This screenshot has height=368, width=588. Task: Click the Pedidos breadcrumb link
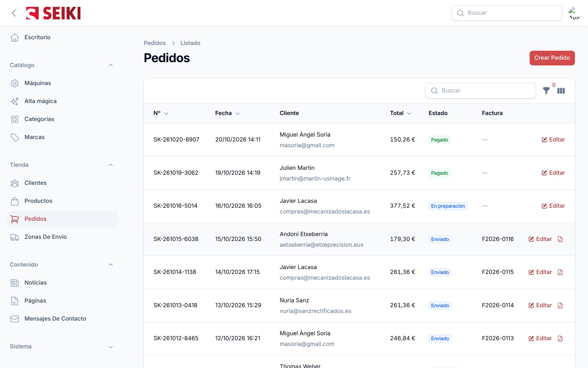(x=155, y=43)
